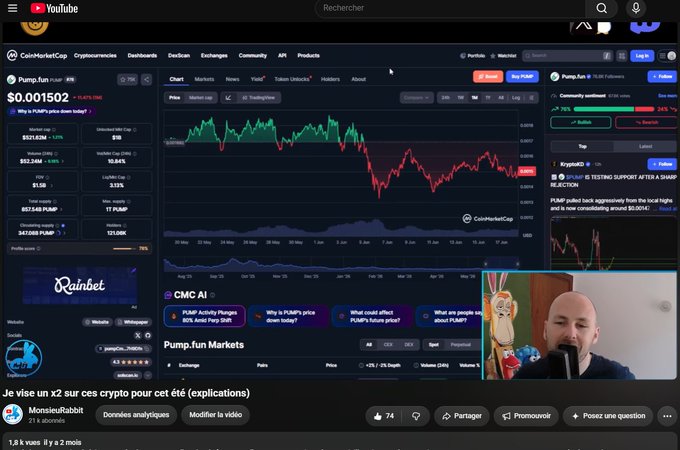Open Pump.fun X social icon

pos(138,336)
